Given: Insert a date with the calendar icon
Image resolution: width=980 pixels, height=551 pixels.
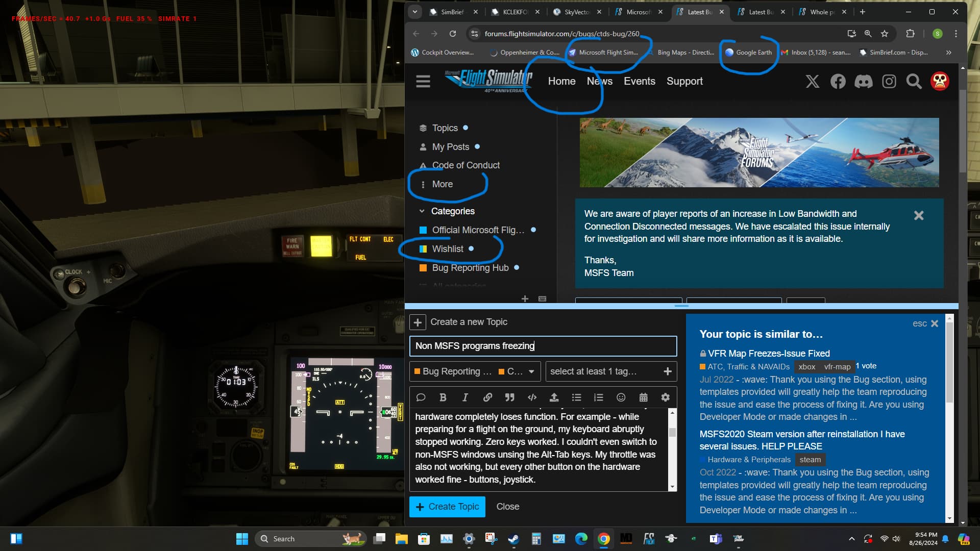Looking at the screenshot, I should (x=643, y=397).
